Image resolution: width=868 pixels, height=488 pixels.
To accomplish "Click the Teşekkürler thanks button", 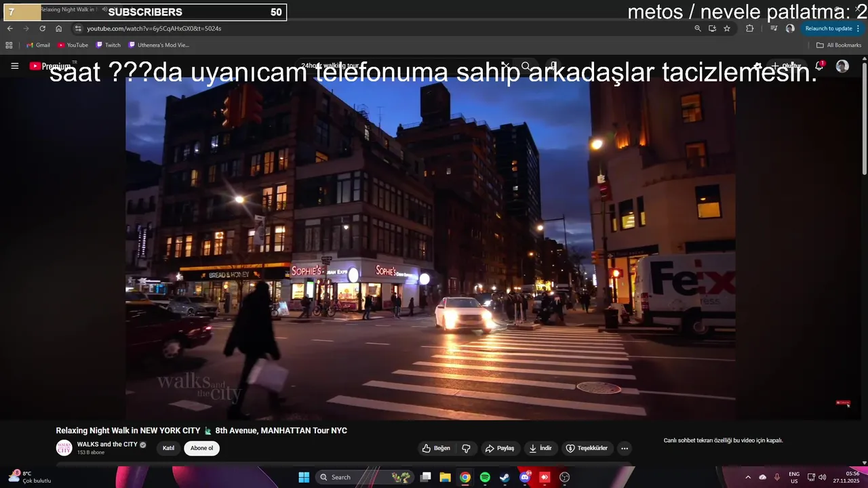I will pyautogui.click(x=587, y=448).
